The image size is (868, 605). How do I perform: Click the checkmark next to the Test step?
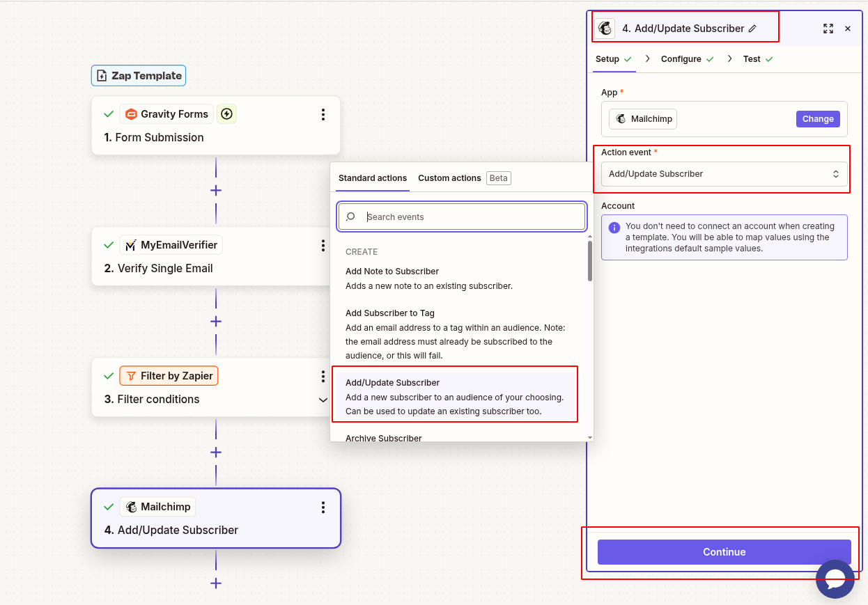[769, 59]
